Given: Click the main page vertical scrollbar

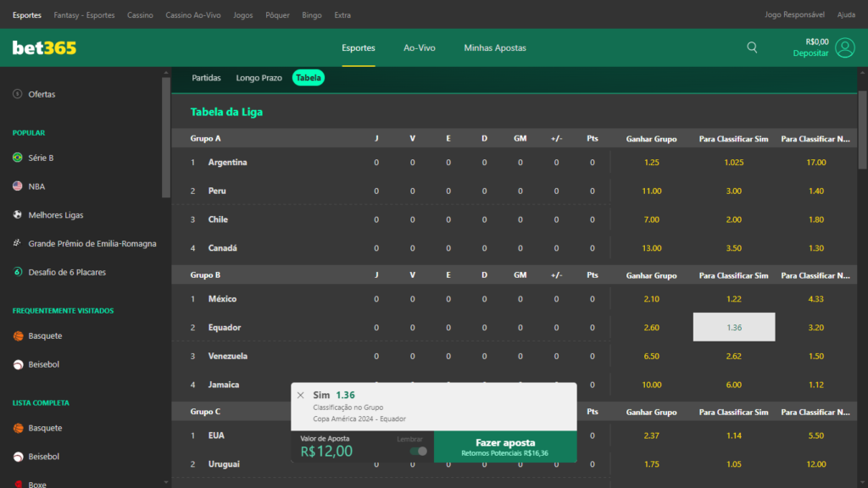Looking at the screenshot, I should [862, 130].
